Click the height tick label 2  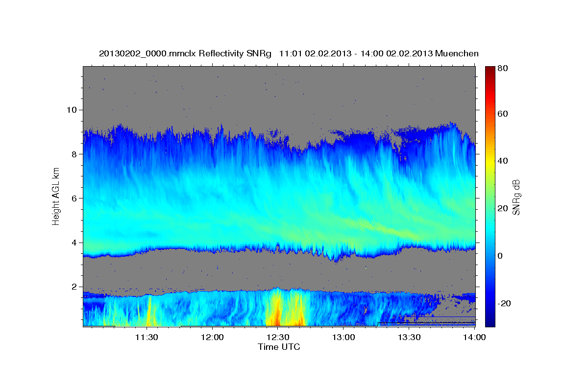click(75, 287)
